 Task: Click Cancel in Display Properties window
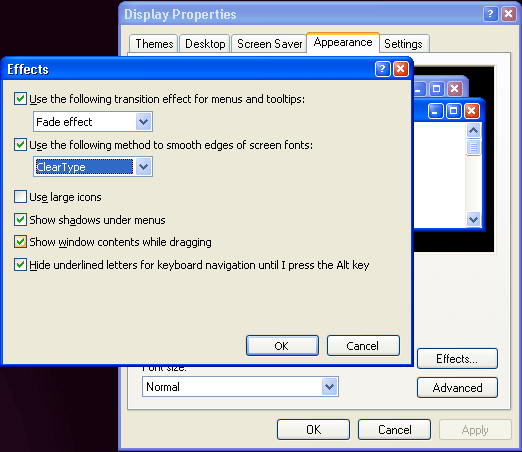pyautogui.click(x=394, y=430)
